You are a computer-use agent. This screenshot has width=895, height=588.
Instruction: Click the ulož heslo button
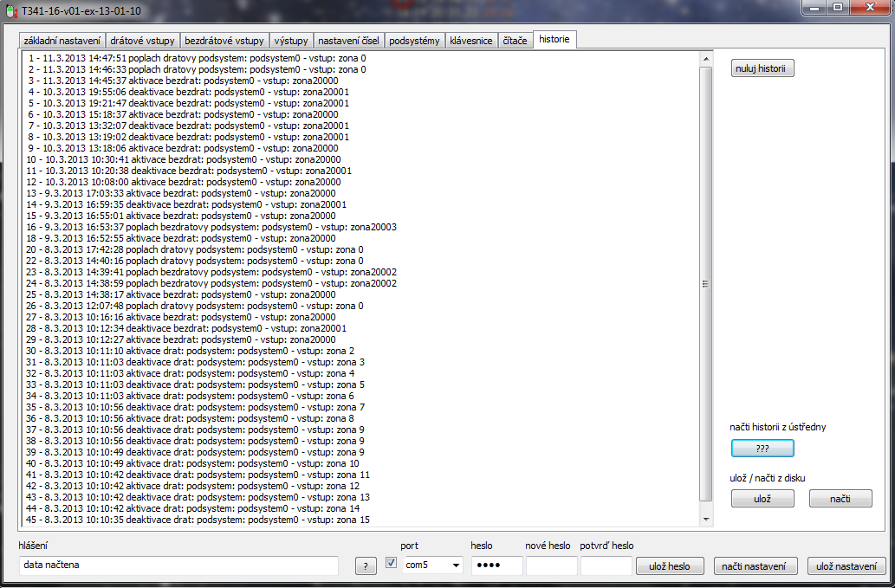[x=670, y=566]
